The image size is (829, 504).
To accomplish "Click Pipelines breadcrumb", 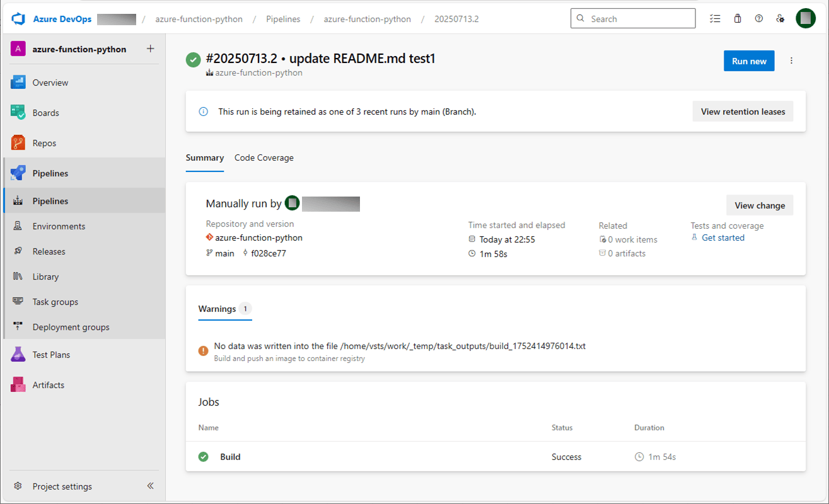I will click(283, 19).
